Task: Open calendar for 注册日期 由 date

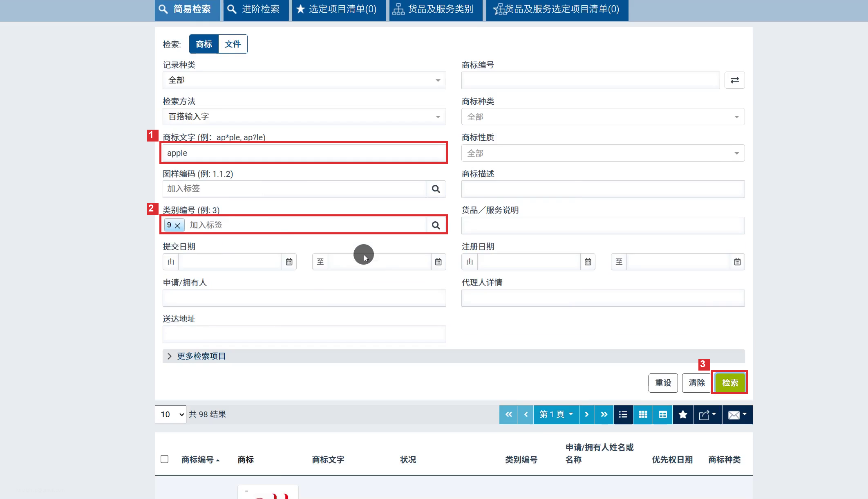Action: tap(588, 262)
